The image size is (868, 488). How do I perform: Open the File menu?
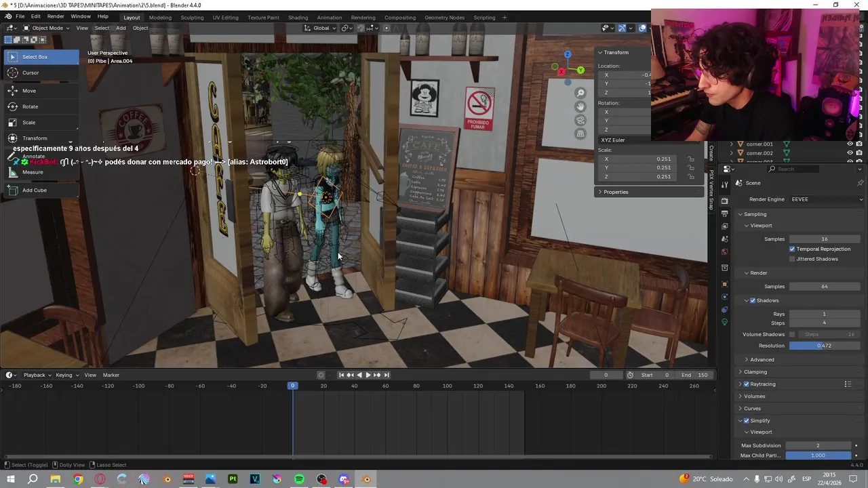click(20, 16)
